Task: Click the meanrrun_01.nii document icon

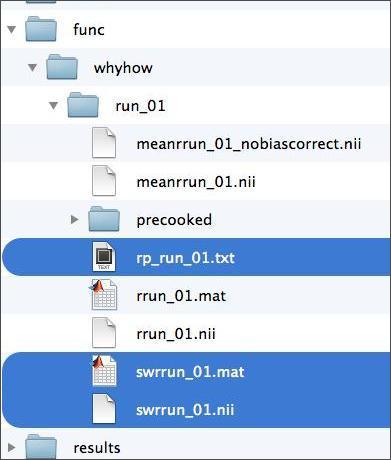Action: tap(104, 181)
